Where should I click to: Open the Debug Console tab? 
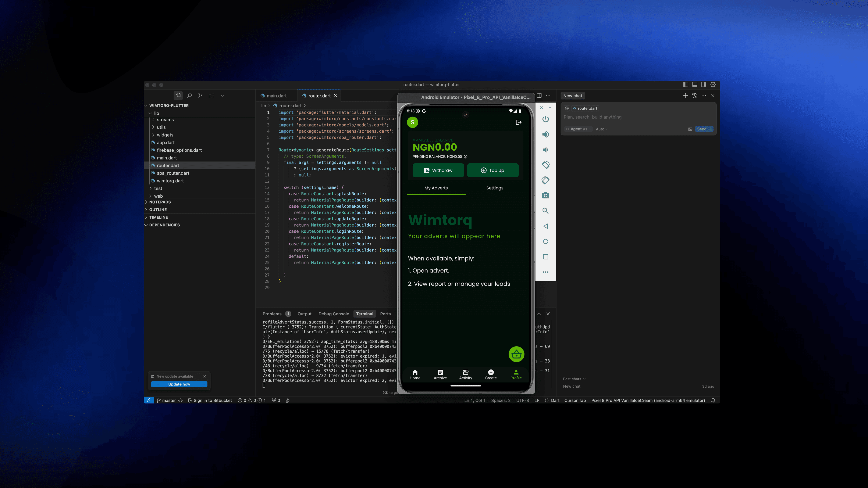coord(334,313)
